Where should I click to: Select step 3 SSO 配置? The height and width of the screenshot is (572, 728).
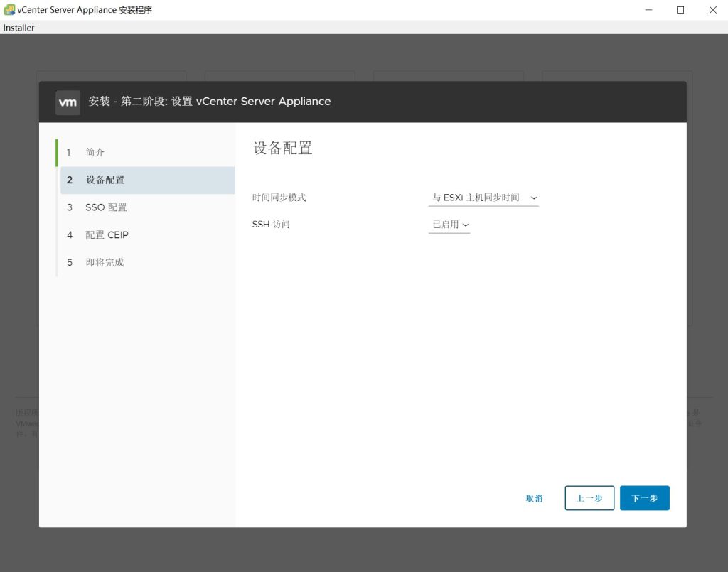[147, 207]
